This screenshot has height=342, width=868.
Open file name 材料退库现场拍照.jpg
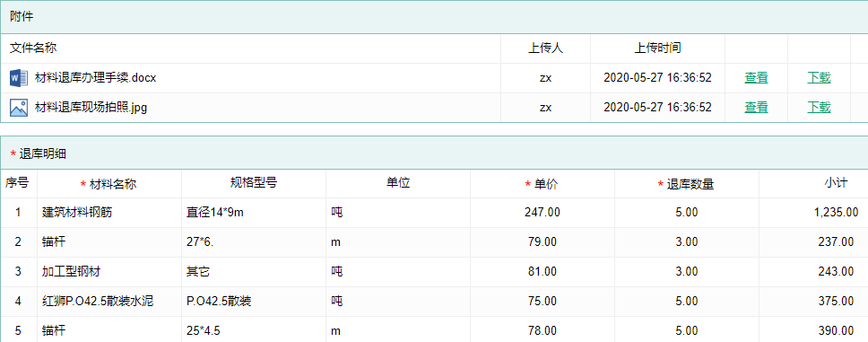click(x=91, y=108)
